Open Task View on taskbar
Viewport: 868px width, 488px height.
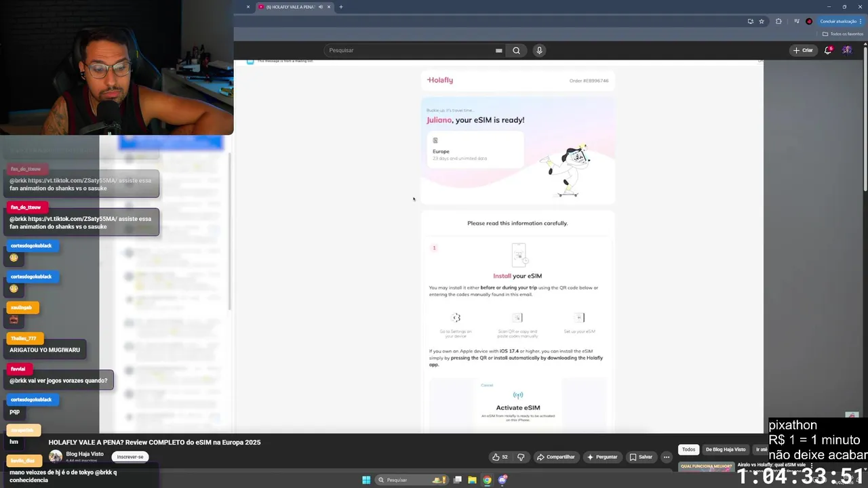458,480
